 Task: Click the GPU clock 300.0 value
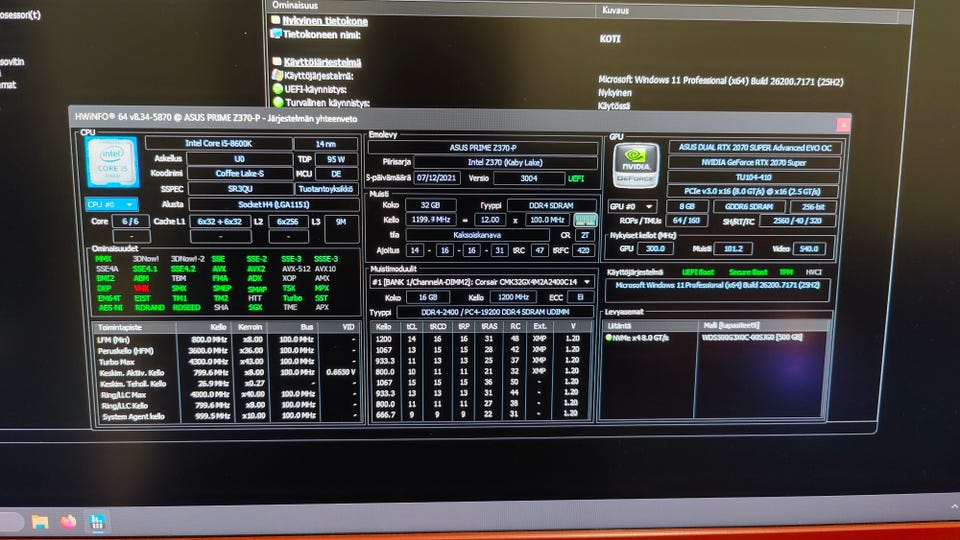[655, 249]
